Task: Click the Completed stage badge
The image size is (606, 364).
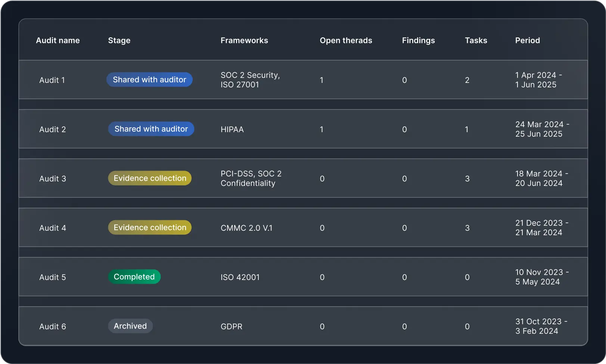Action: (x=134, y=277)
